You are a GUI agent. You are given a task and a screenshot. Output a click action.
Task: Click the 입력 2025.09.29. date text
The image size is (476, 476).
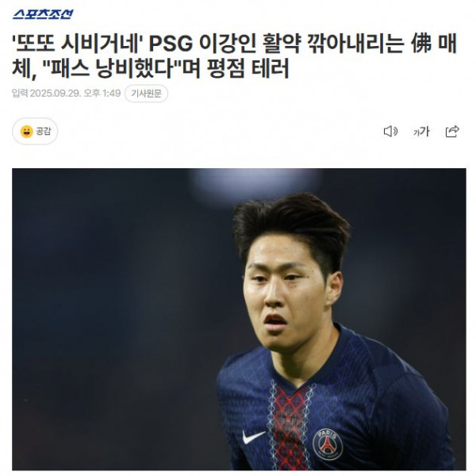(47, 93)
